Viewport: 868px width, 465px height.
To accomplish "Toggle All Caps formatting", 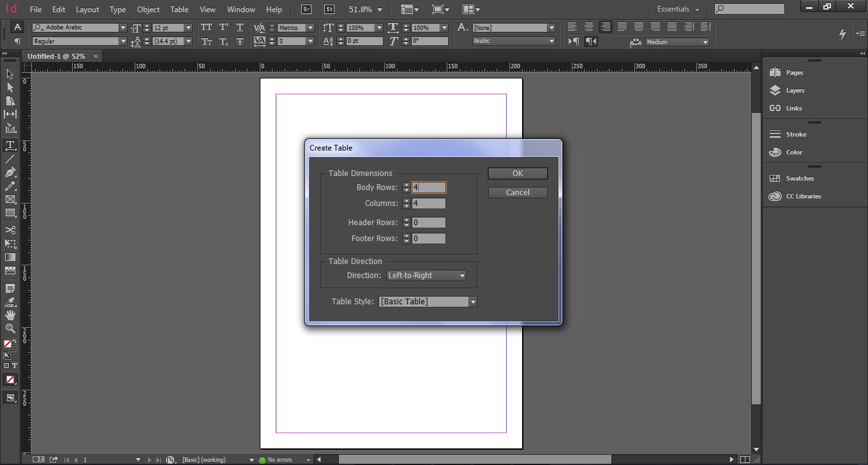I will (x=206, y=27).
